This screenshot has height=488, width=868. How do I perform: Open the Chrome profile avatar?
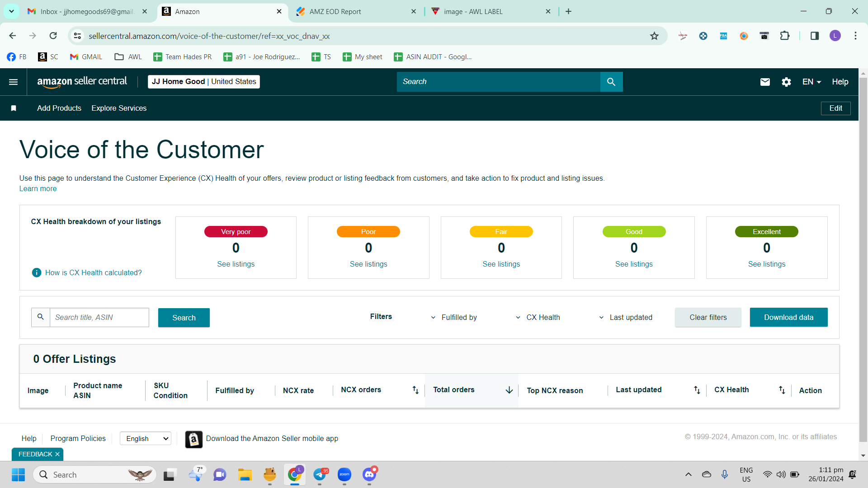(835, 36)
